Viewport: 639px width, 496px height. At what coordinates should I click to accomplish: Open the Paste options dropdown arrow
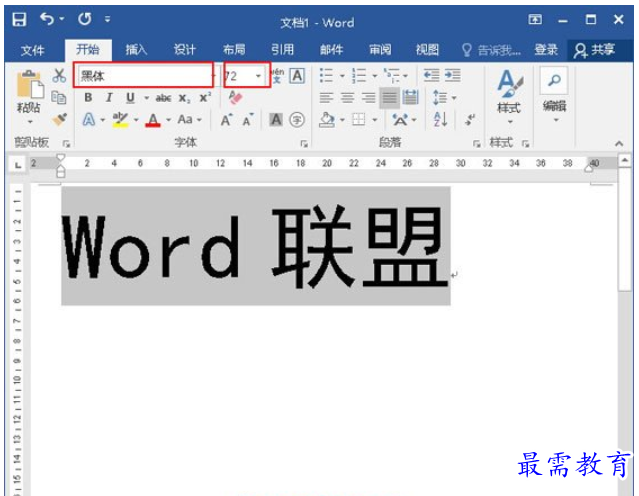30,122
